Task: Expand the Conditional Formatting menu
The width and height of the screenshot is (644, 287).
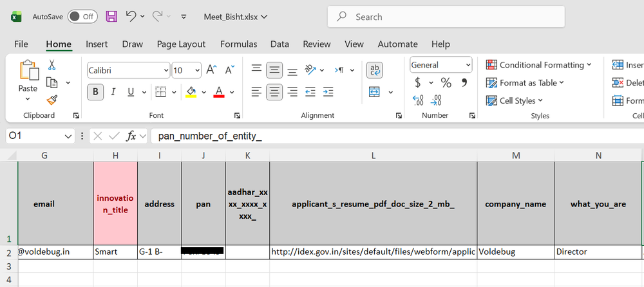Action: pos(539,65)
